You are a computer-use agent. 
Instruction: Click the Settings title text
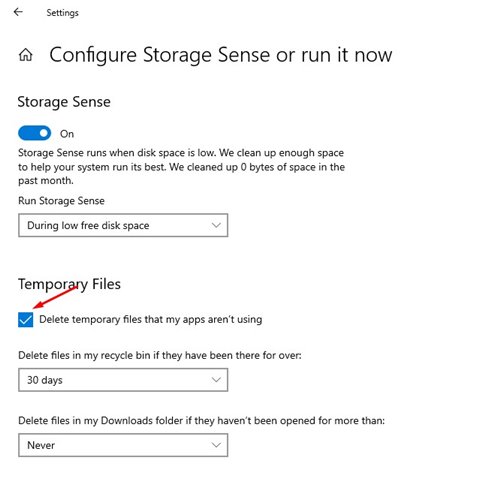coord(62,13)
